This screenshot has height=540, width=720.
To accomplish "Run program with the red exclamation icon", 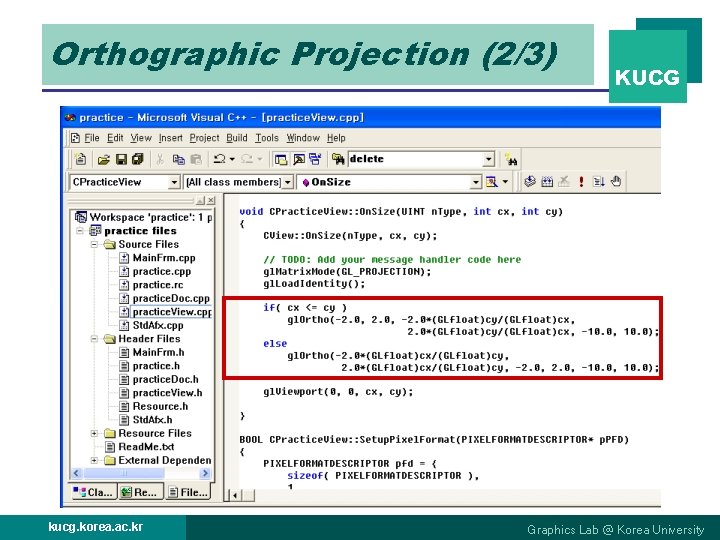I will pos(581,182).
